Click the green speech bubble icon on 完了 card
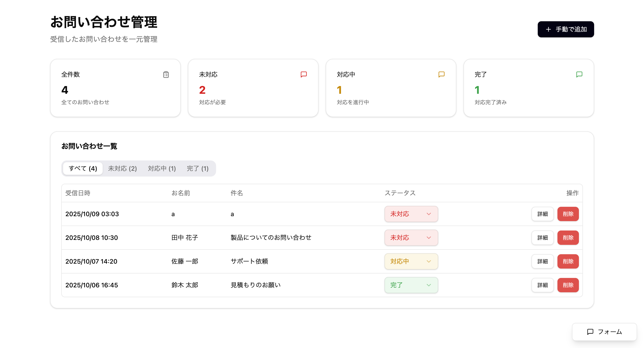Image resolution: width=644 pixels, height=348 pixels. pyautogui.click(x=580, y=74)
